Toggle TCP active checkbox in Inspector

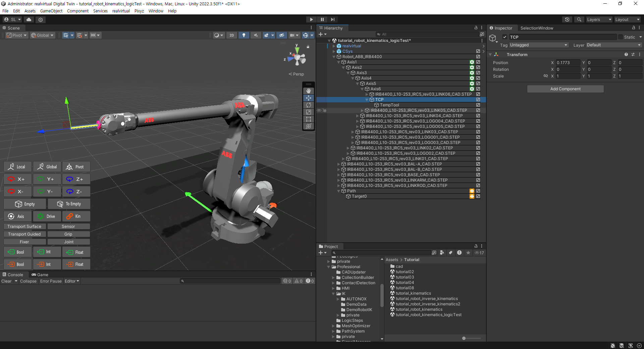(505, 37)
